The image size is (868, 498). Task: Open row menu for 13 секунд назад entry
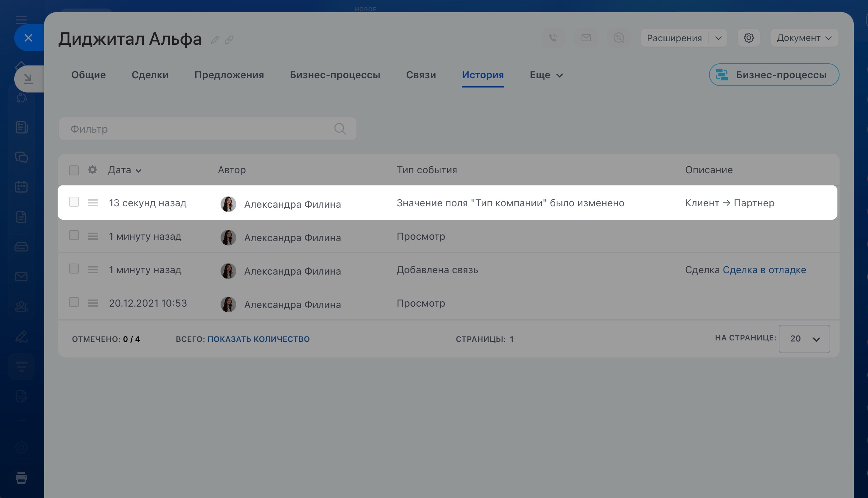tap(93, 203)
